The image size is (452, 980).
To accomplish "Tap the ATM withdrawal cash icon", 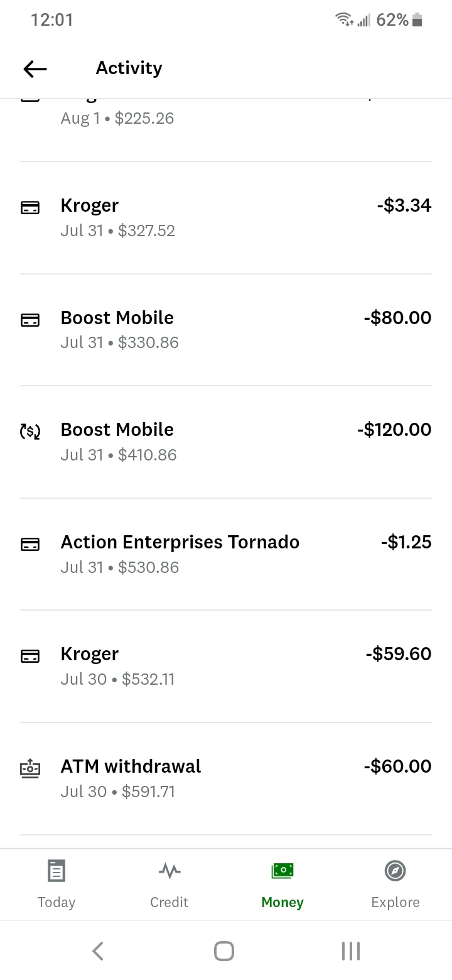I will (x=30, y=768).
